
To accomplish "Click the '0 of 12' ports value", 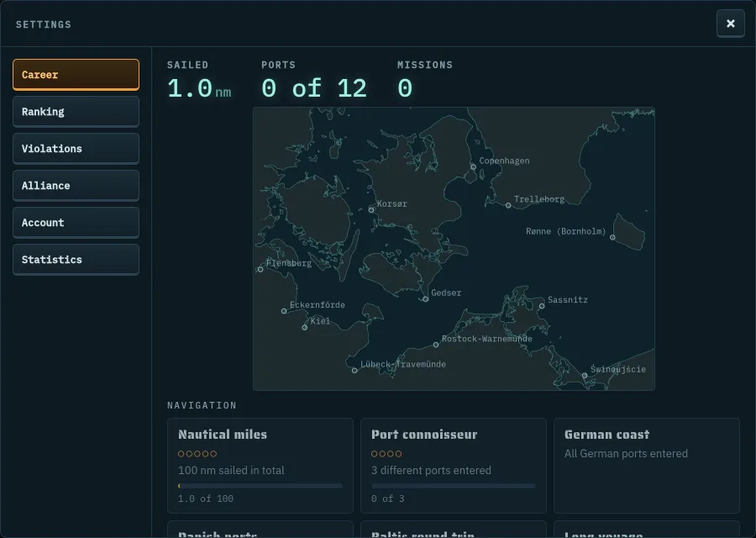I will [314, 88].
